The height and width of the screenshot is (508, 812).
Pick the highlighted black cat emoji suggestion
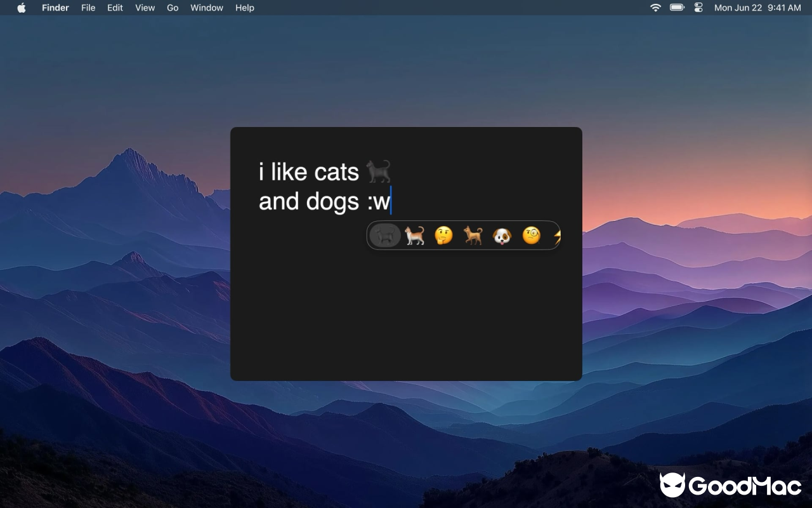click(x=385, y=236)
